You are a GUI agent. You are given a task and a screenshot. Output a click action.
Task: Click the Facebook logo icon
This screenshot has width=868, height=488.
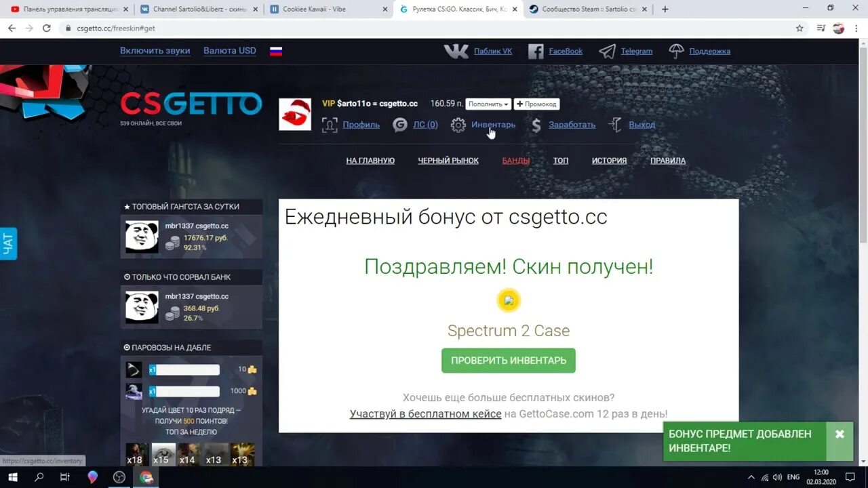[x=536, y=52]
